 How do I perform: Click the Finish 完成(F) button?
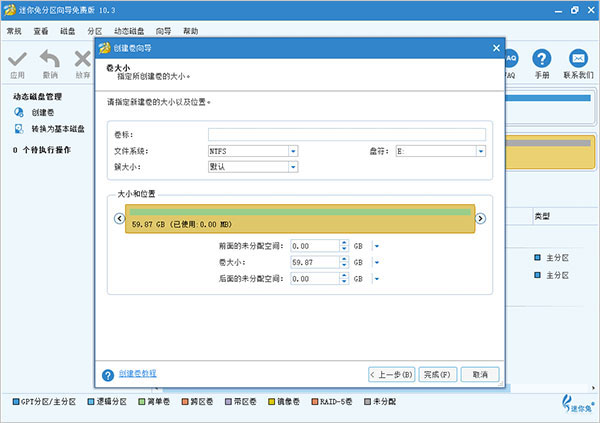click(437, 374)
